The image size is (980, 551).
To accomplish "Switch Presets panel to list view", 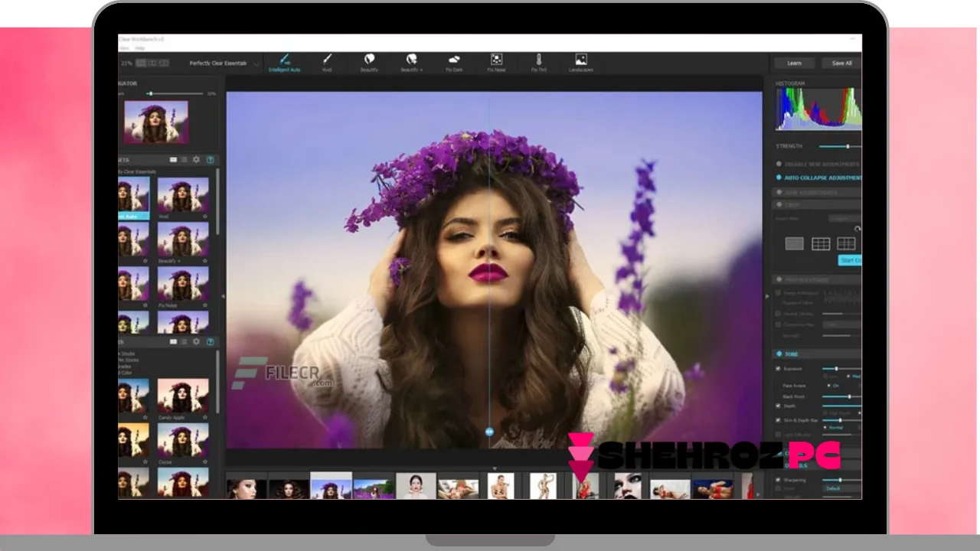I will click(x=184, y=160).
